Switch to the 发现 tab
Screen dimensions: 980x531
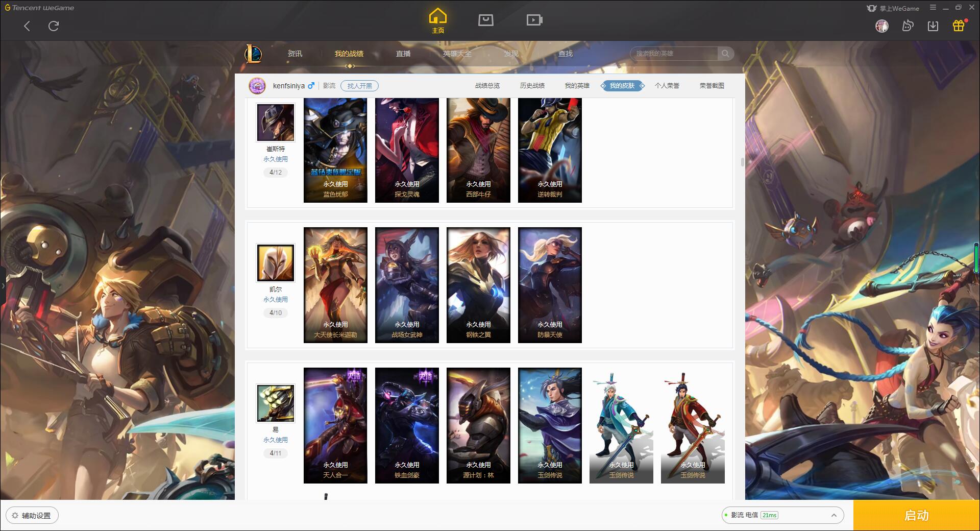tap(511, 54)
